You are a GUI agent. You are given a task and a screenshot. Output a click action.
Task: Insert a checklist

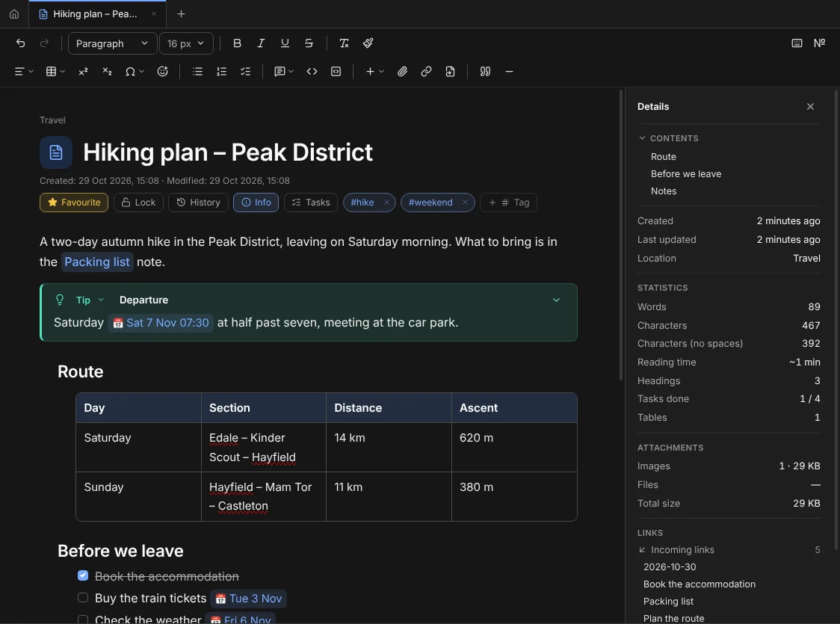[x=245, y=72]
